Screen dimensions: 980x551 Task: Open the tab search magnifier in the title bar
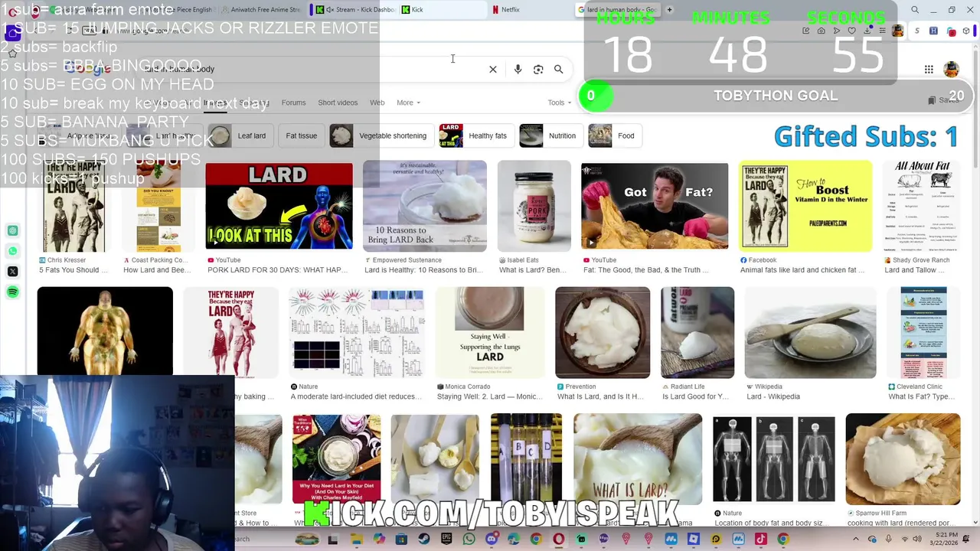pyautogui.click(x=915, y=10)
